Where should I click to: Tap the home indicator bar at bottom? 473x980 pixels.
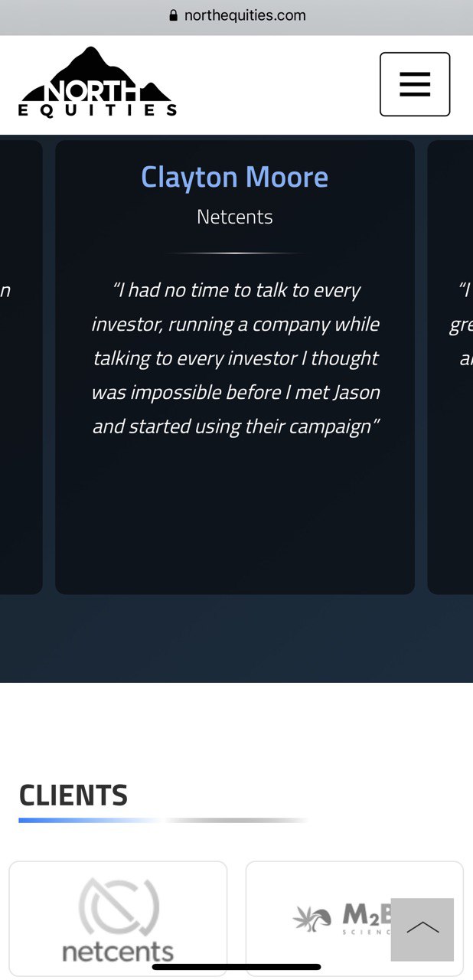(236, 967)
